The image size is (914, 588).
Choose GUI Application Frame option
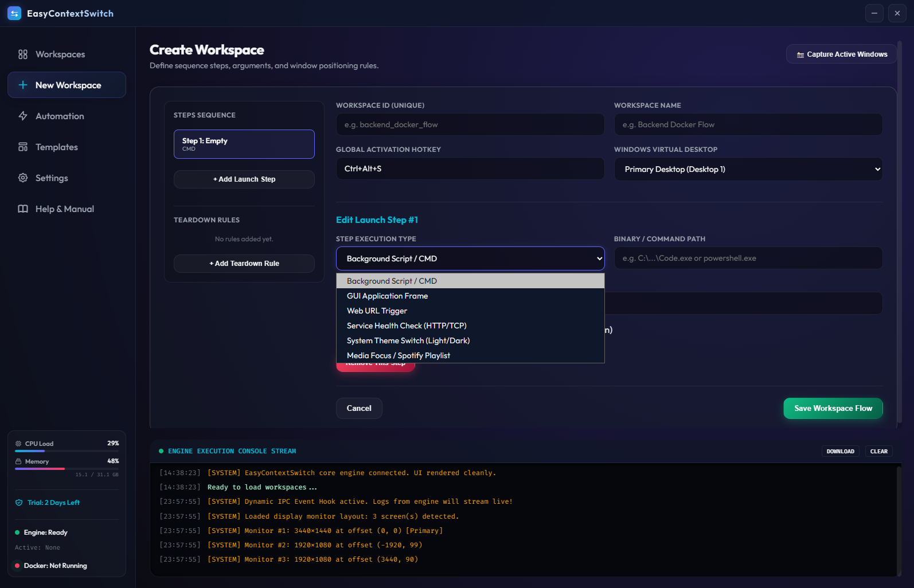[470, 296]
